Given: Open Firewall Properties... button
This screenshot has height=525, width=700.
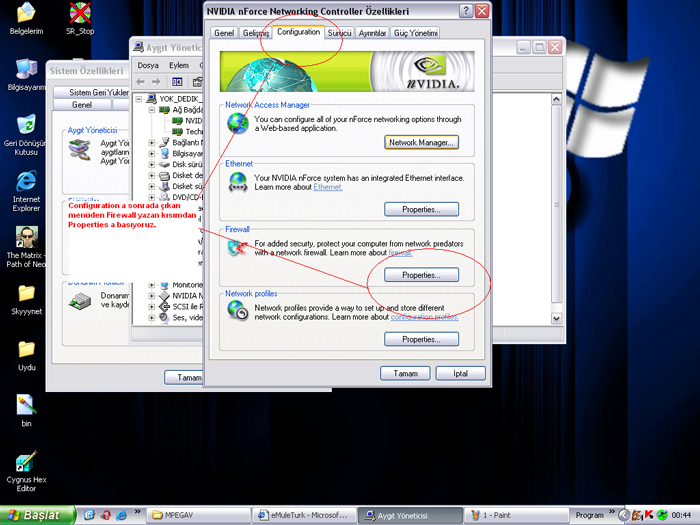Looking at the screenshot, I should click(x=421, y=275).
